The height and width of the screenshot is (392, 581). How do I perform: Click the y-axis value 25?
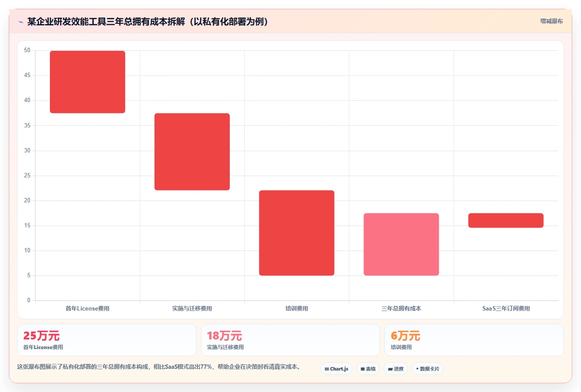click(x=27, y=176)
